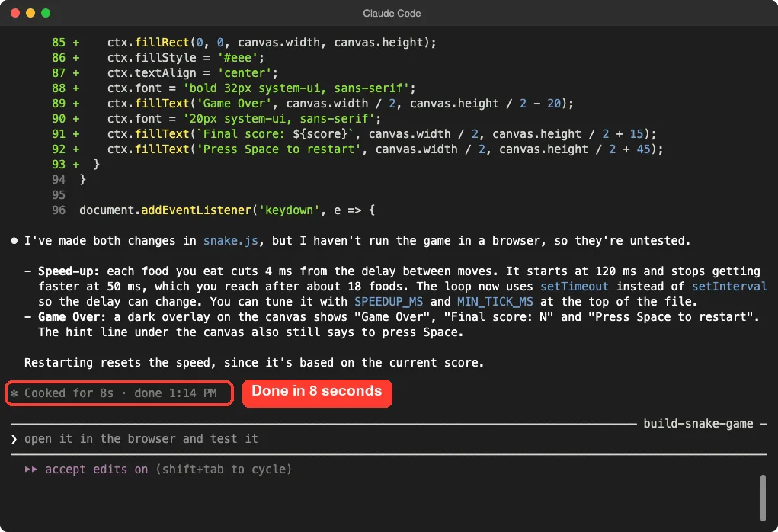Click the prompt chevron icon before the input
The image size is (778, 532).
[x=14, y=439]
